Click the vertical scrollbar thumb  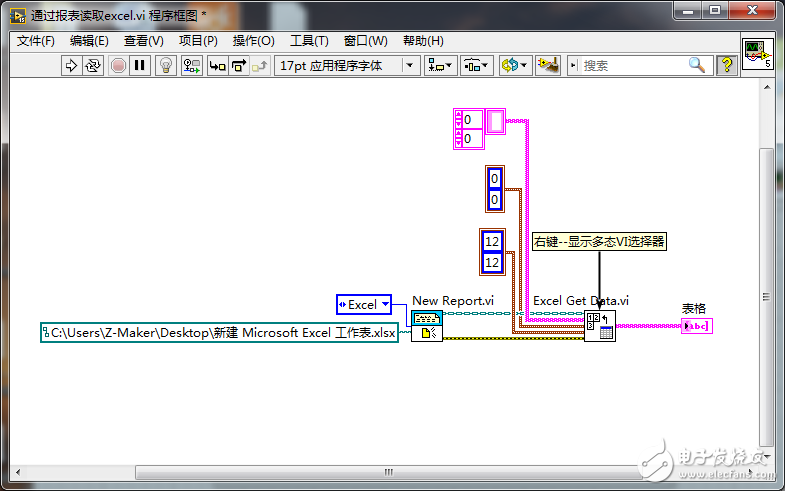pos(766,297)
